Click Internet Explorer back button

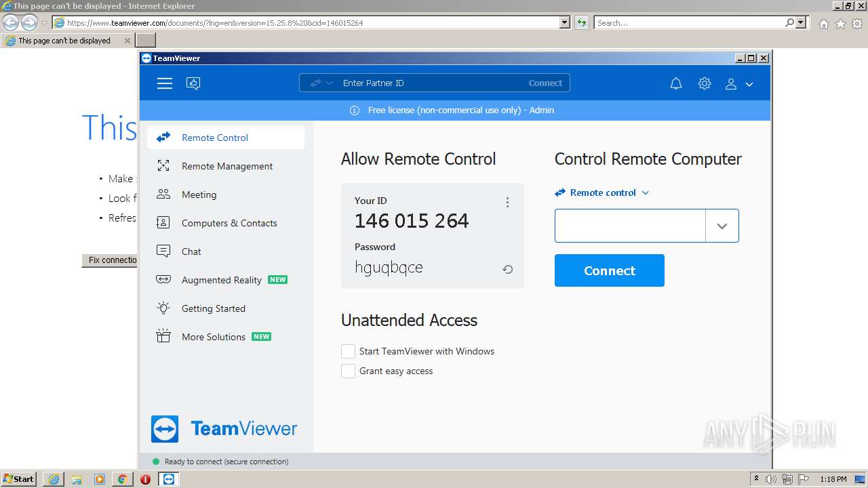[x=11, y=23]
